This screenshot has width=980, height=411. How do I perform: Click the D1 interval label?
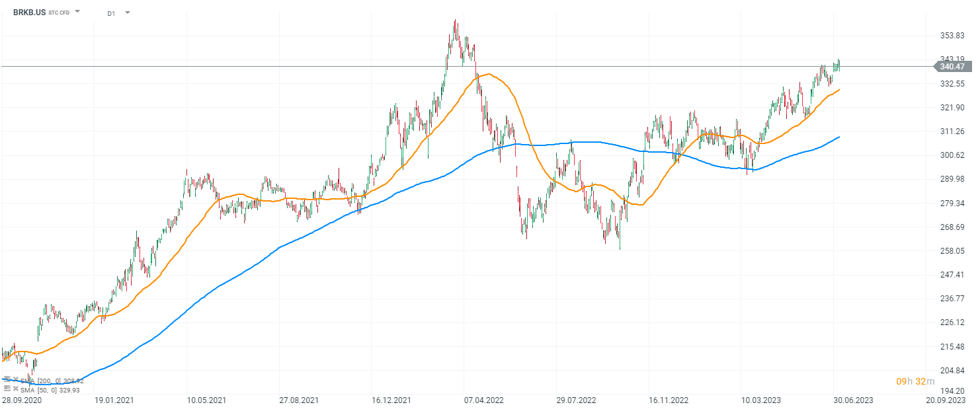pos(111,13)
